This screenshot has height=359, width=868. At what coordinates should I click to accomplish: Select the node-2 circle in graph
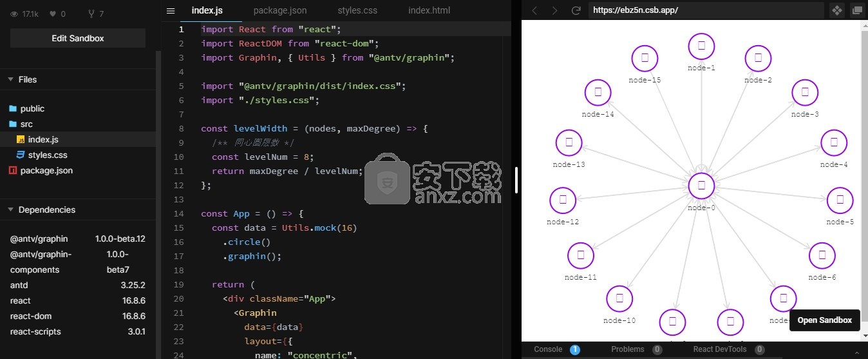coord(758,58)
